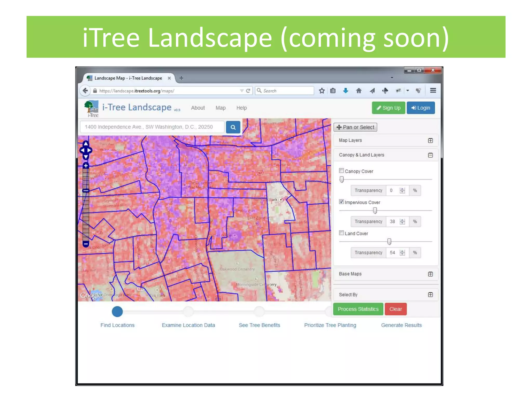The height and width of the screenshot is (399, 532).
Task: Click the Process Statistics button
Action: [x=358, y=309]
